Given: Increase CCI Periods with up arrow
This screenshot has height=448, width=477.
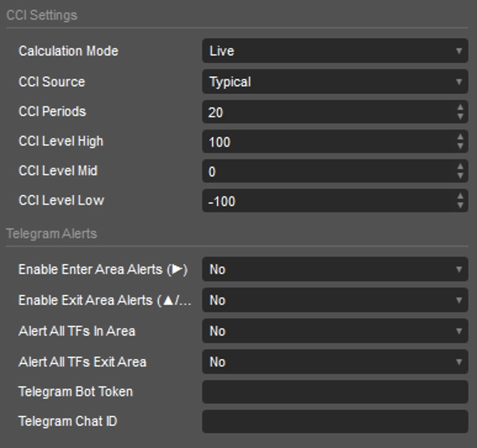Looking at the screenshot, I should tap(460, 107).
